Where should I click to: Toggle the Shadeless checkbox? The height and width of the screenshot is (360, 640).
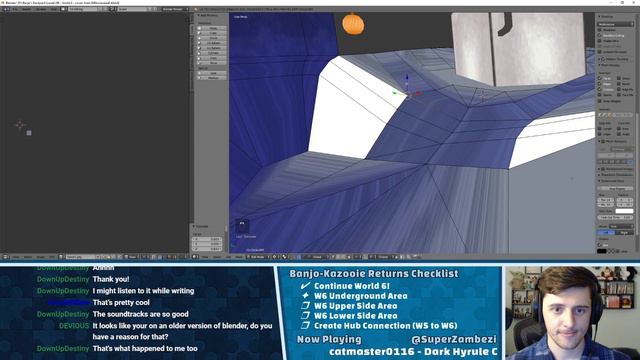(x=600, y=30)
